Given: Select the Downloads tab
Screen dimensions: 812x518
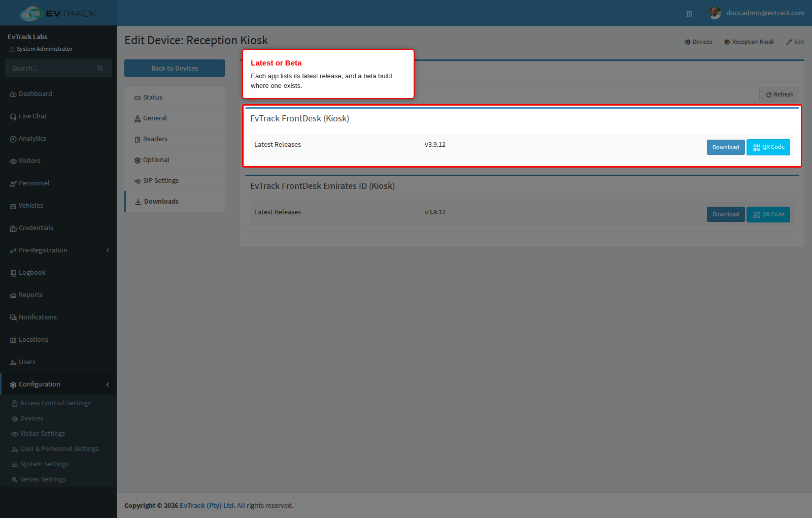Looking at the screenshot, I should pyautogui.click(x=175, y=202).
